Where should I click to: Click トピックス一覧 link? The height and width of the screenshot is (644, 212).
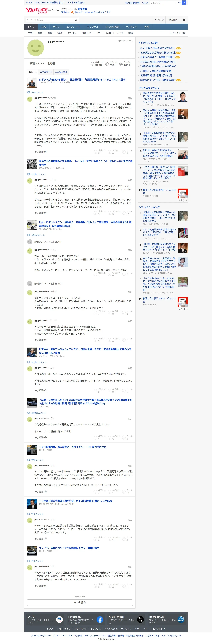pos(177,33)
